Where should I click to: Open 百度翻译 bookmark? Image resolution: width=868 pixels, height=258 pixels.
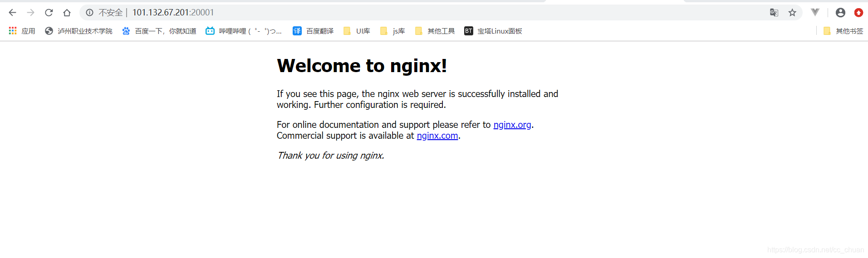pyautogui.click(x=313, y=31)
